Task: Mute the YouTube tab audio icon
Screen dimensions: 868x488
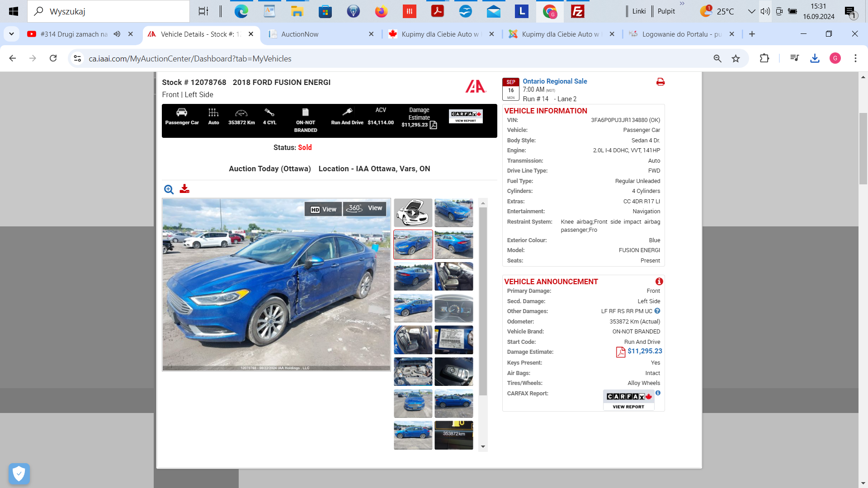Action: click(x=117, y=34)
